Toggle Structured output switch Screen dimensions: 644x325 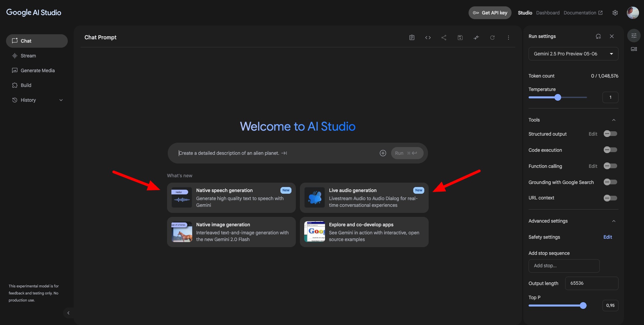click(610, 134)
